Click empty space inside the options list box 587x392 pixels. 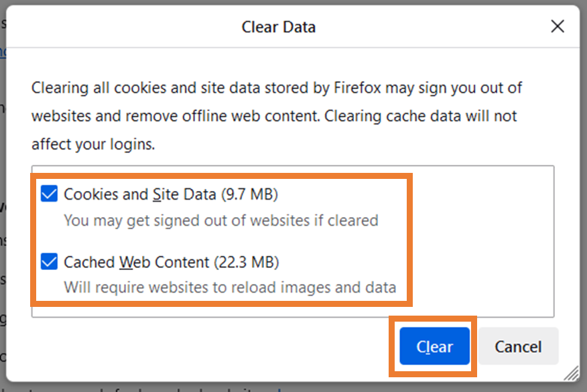(x=482, y=241)
